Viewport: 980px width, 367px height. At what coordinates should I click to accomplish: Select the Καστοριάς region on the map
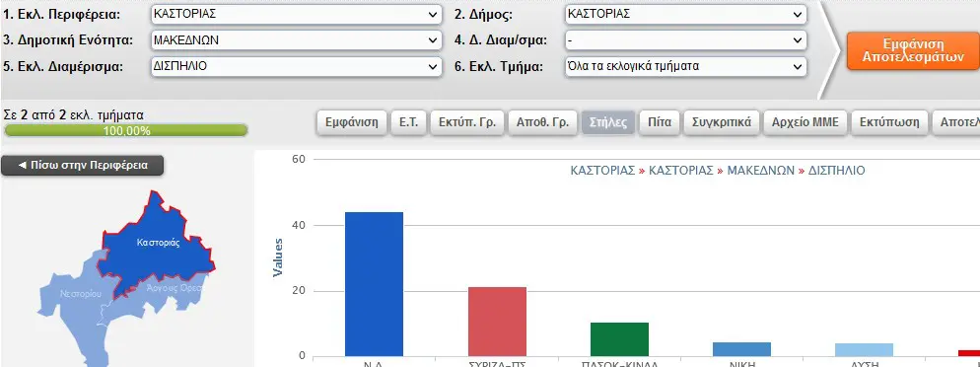click(x=158, y=244)
